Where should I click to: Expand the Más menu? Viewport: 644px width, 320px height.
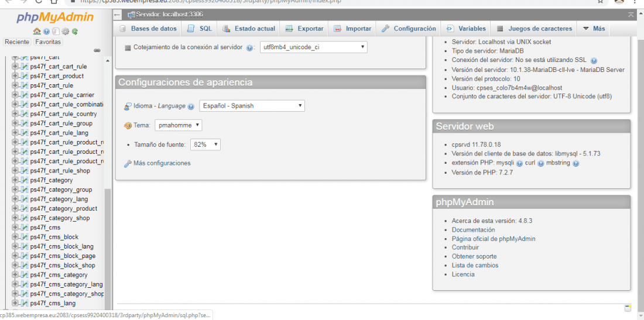point(594,29)
